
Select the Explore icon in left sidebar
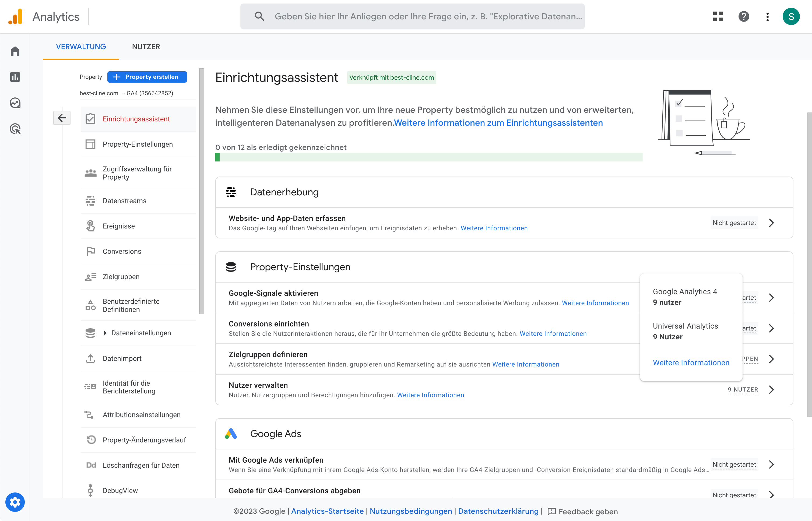(15, 103)
